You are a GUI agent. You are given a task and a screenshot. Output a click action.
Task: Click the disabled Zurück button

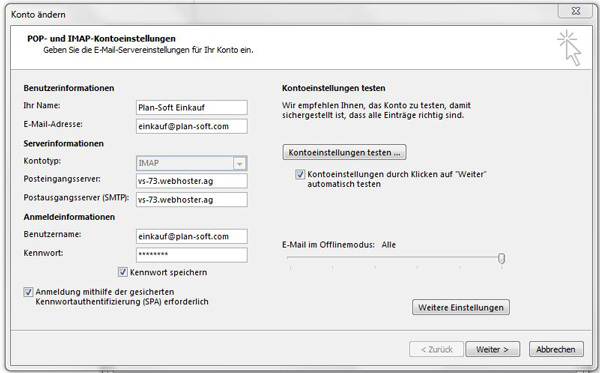tap(436, 349)
